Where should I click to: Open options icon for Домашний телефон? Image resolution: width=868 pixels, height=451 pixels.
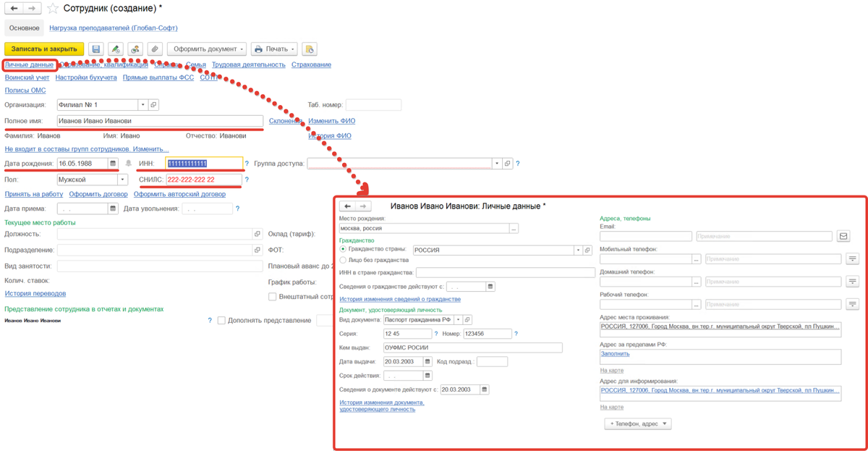tap(853, 282)
